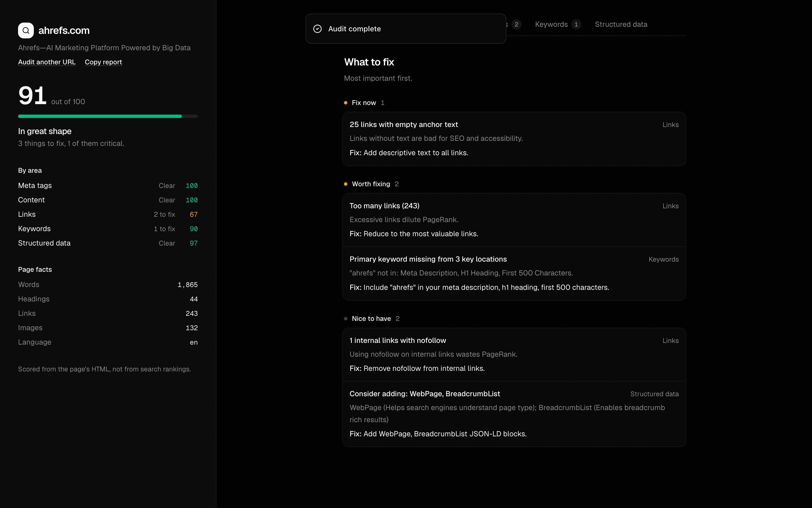Open the Primary keyword missing from 3 key locations issue
812x508 pixels.
click(x=514, y=273)
